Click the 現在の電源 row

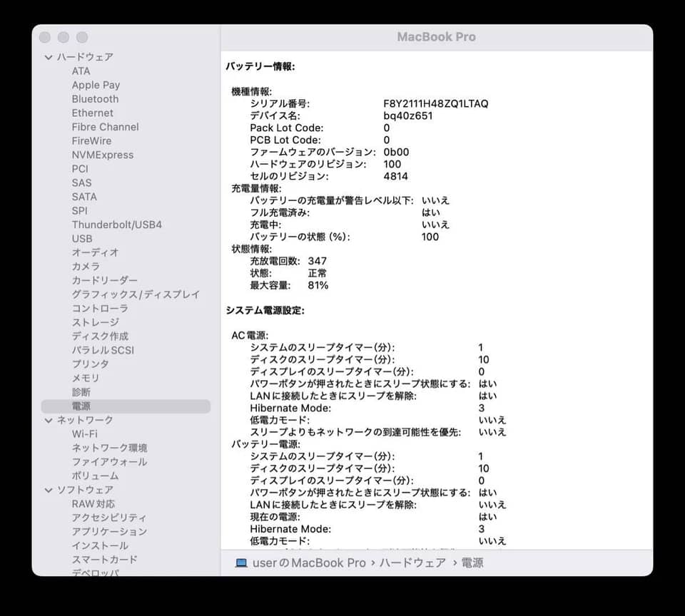click(x=373, y=517)
